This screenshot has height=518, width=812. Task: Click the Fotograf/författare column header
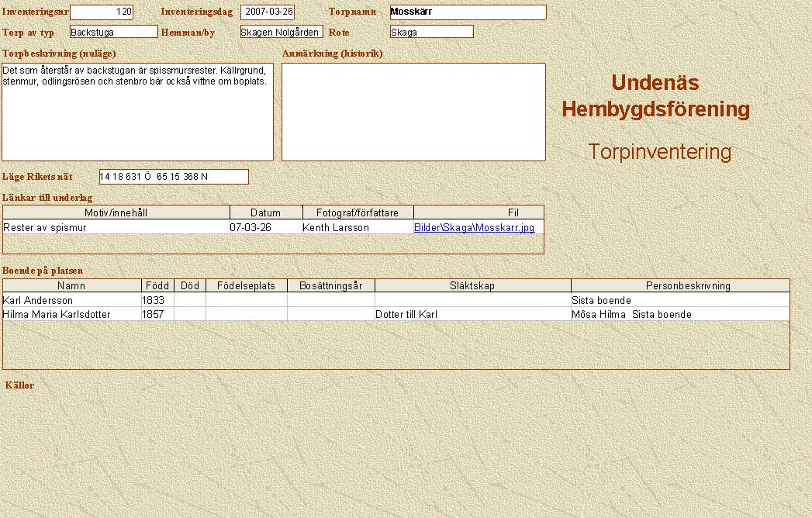point(358,212)
